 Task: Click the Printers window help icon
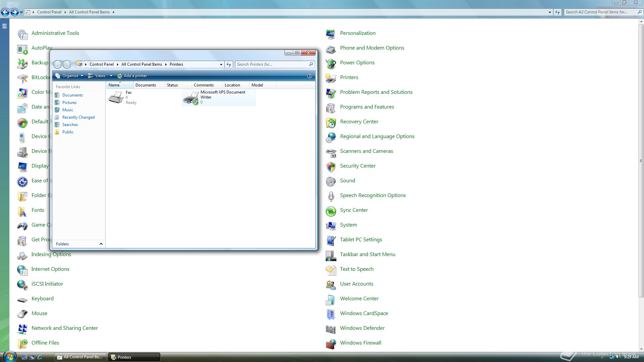coord(310,76)
